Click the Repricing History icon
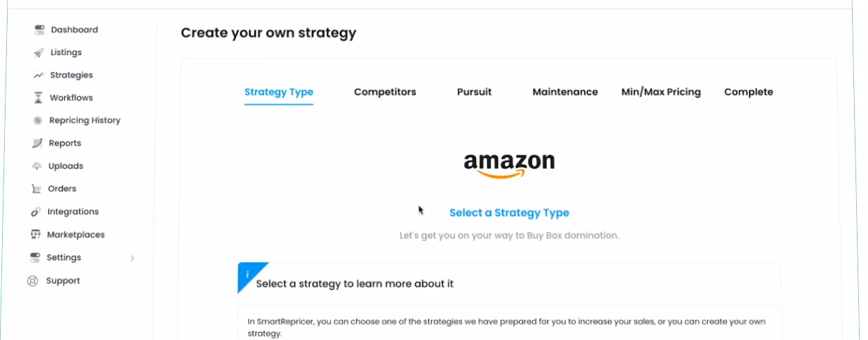 tap(38, 121)
